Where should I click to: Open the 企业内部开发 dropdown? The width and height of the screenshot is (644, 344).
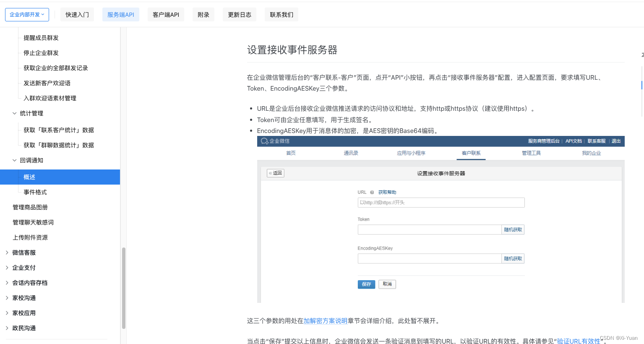(x=27, y=15)
